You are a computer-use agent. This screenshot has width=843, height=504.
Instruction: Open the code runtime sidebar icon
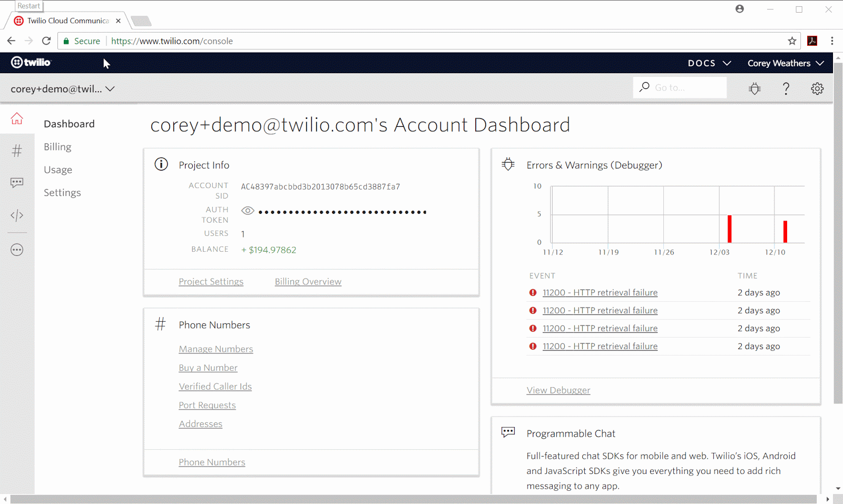17,215
